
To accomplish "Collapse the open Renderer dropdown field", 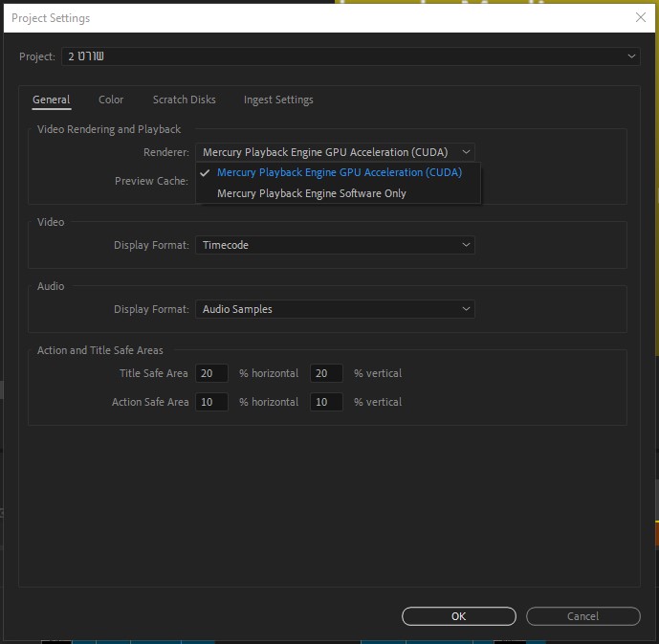I will click(x=335, y=152).
